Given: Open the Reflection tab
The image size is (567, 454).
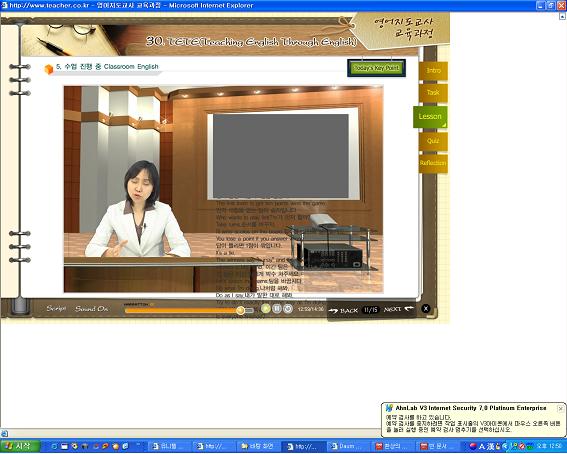Looking at the screenshot, I should 433,163.
